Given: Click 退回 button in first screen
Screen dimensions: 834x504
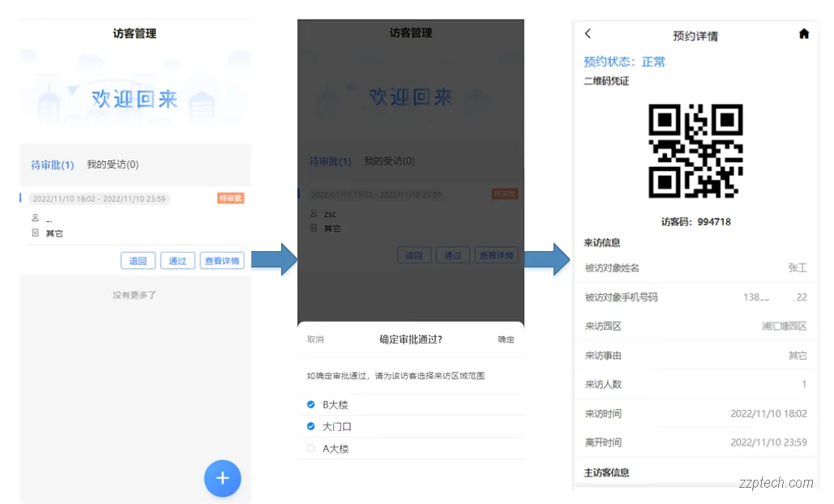Looking at the screenshot, I should click(138, 260).
